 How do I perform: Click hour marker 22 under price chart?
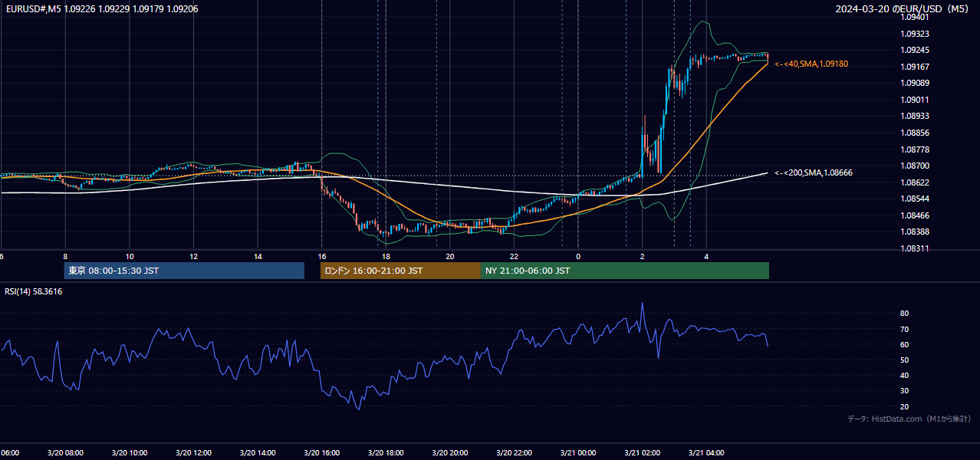click(515, 256)
